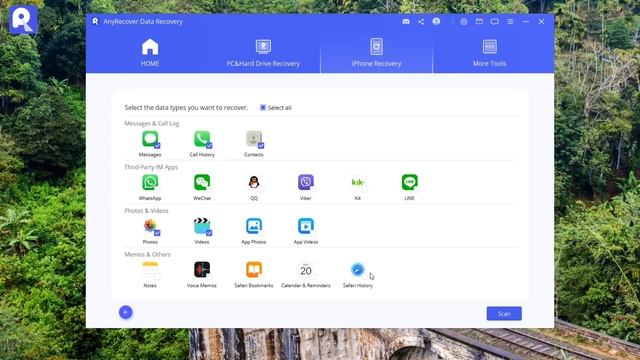Select the QQ penguin icon
640x360 pixels.
point(254,182)
